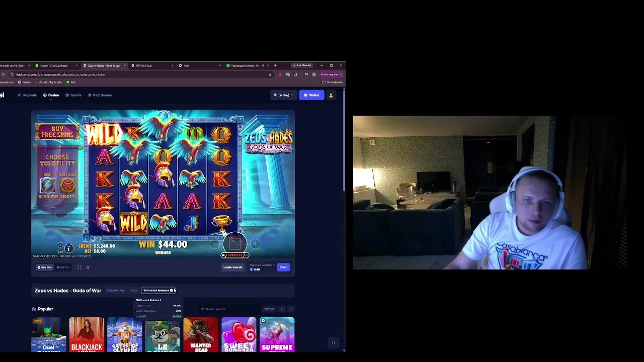Click the browser address bar URL
This screenshot has height=362, width=644.
pyautogui.click(x=60, y=74)
